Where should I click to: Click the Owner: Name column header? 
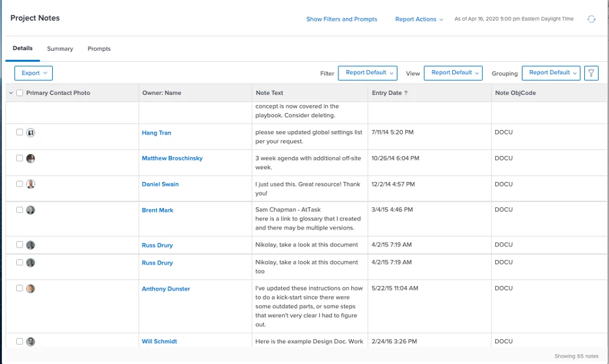tap(161, 93)
